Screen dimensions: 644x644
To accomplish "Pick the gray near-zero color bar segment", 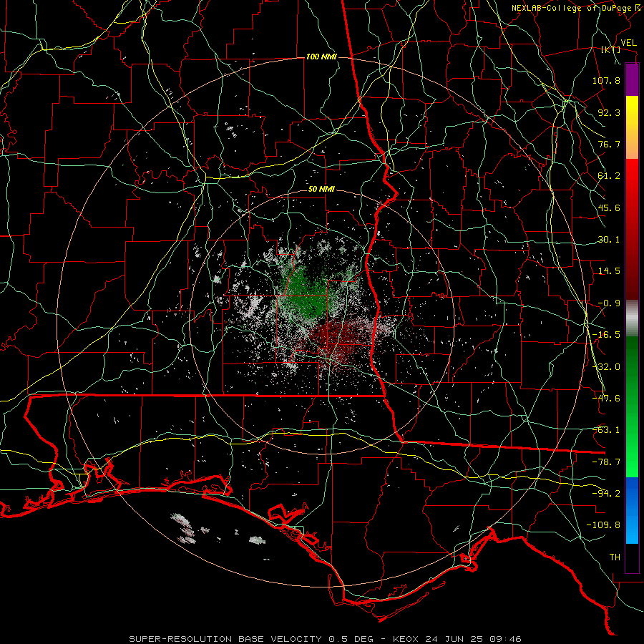I will click(x=632, y=318).
